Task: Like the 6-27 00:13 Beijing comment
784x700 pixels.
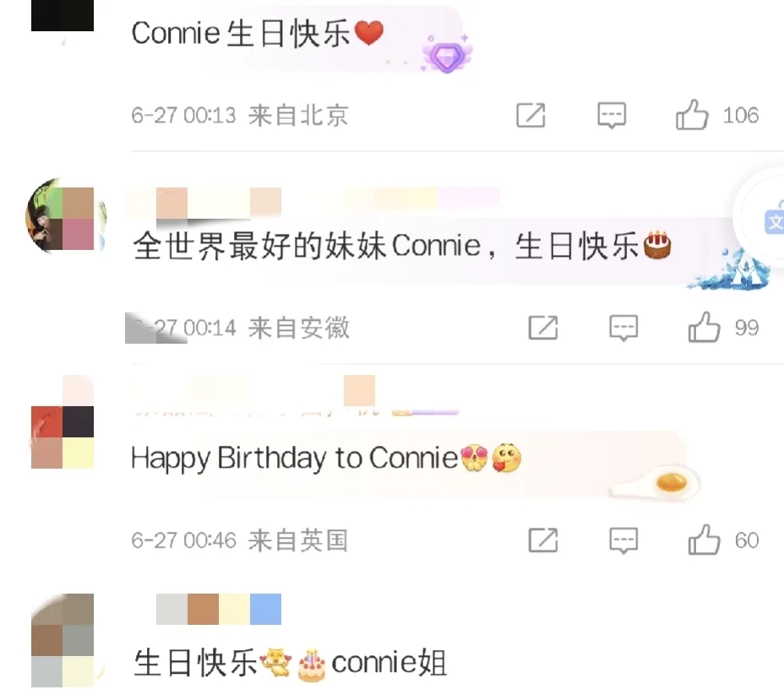Action: pyautogui.click(x=692, y=116)
